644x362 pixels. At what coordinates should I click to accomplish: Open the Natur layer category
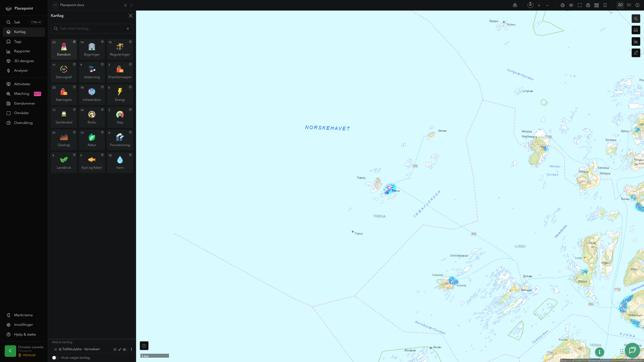[x=92, y=140]
